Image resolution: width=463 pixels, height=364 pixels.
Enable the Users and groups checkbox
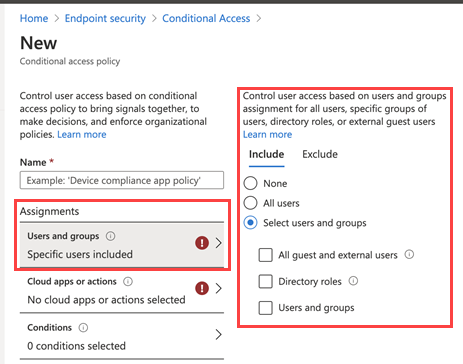point(266,308)
